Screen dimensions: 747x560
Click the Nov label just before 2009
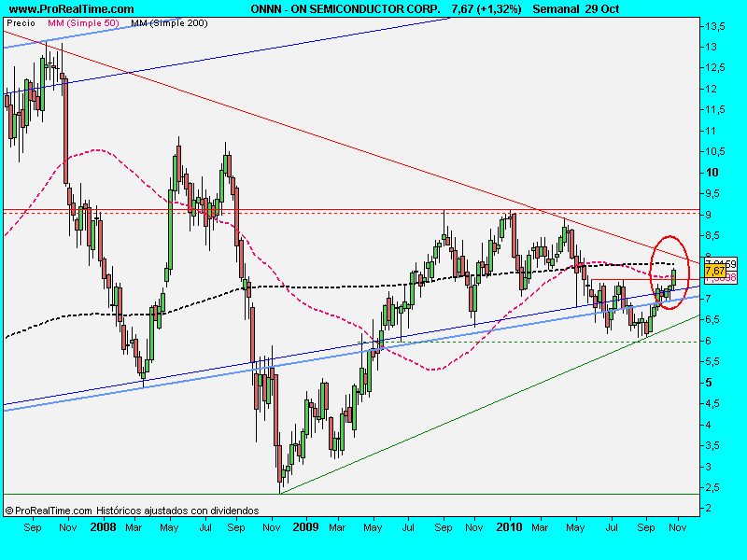point(272,527)
